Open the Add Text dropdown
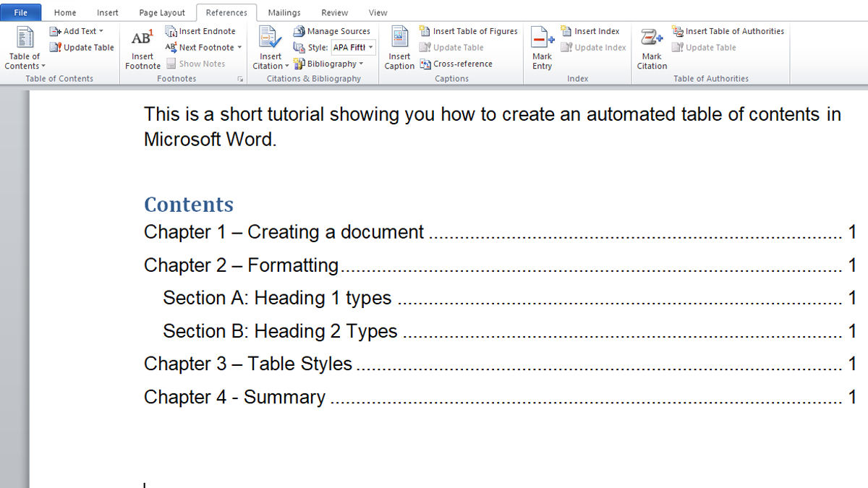The width and height of the screenshot is (868, 488). pyautogui.click(x=77, y=31)
